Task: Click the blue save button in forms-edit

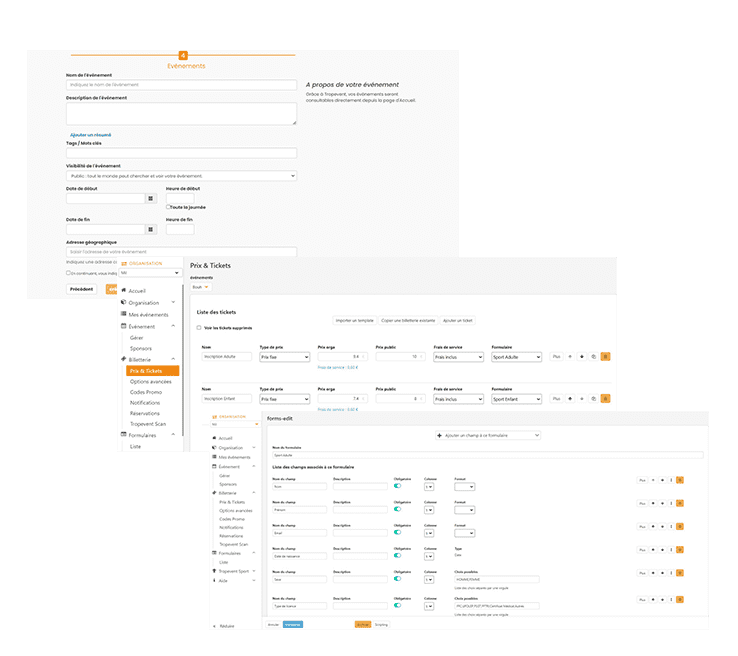Action: (293, 624)
